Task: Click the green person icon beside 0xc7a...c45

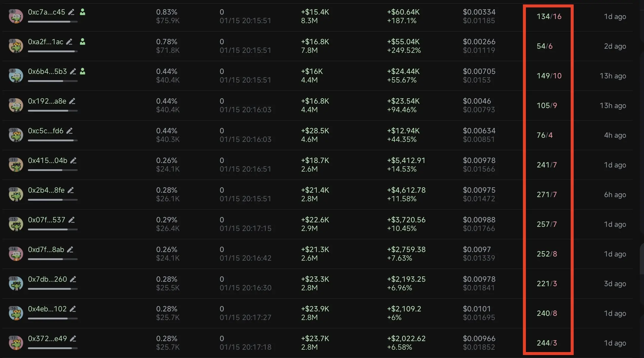Action: tap(83, 12)
